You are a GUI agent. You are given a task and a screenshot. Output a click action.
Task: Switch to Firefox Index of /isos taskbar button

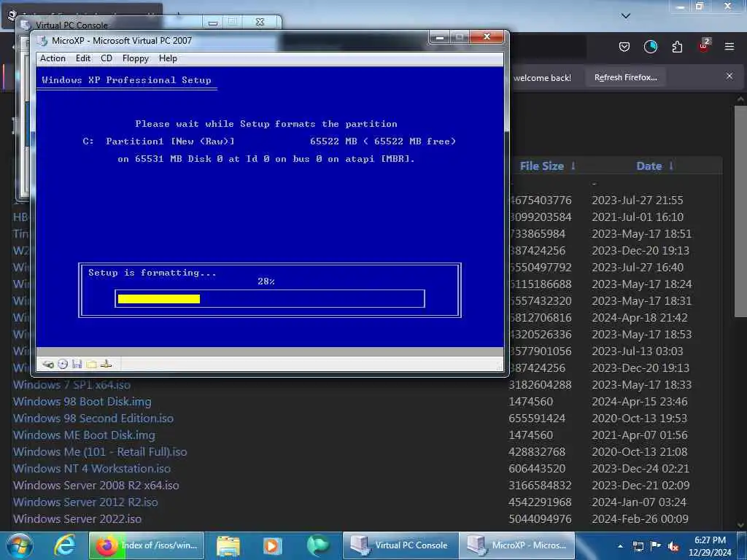146,545
